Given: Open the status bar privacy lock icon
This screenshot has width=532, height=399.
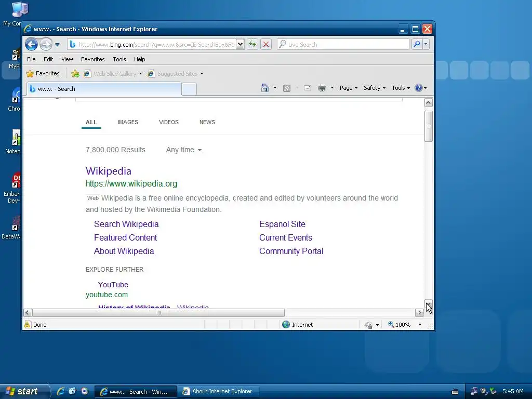Looking at the screenshot, I should pos(368,325).
